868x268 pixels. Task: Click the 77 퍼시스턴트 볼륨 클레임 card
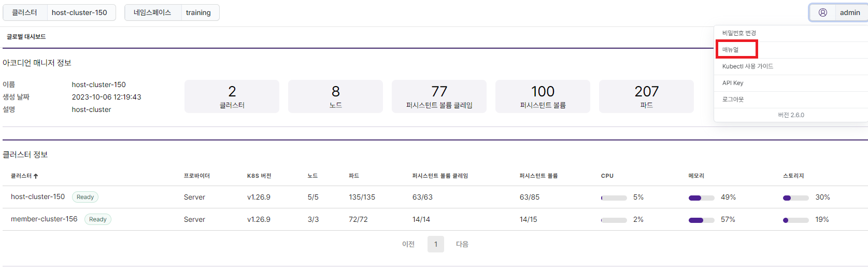click(x=439, y=96)
